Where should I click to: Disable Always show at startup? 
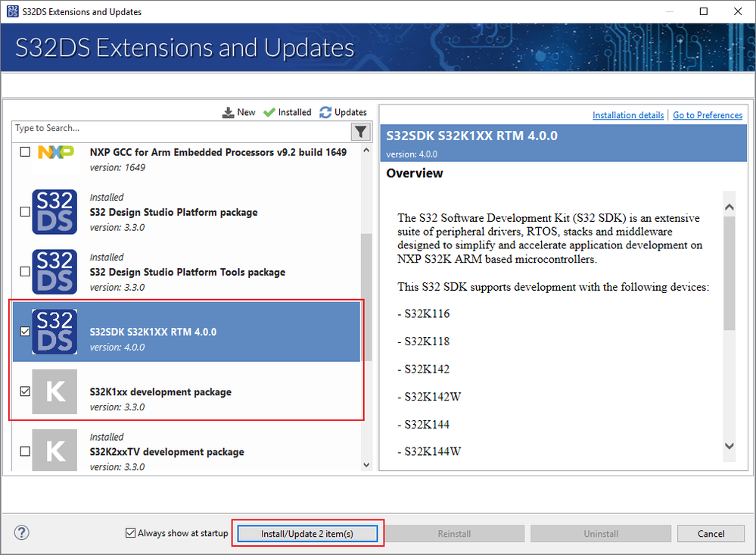pyautogui.click(x=130, y=533)
